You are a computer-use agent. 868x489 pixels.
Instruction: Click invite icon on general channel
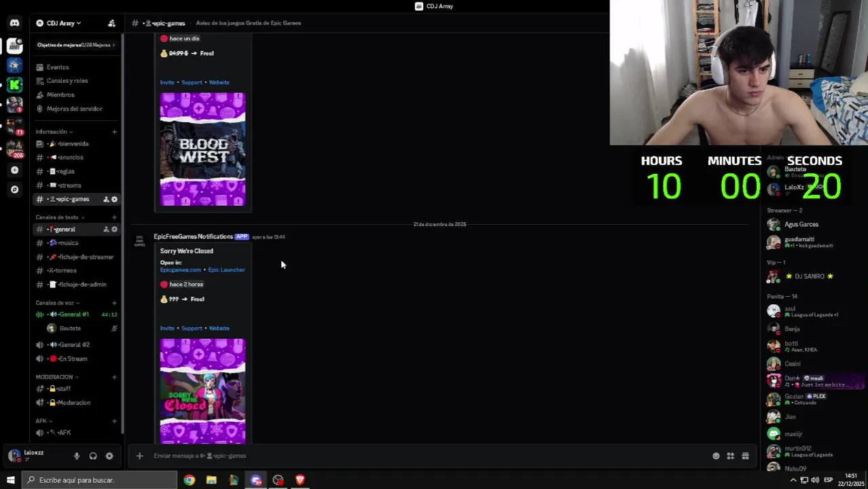(106, 230)
